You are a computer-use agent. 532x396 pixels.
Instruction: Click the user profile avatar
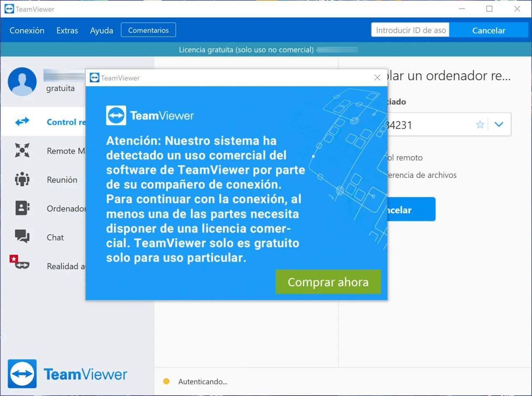(22, 81)
